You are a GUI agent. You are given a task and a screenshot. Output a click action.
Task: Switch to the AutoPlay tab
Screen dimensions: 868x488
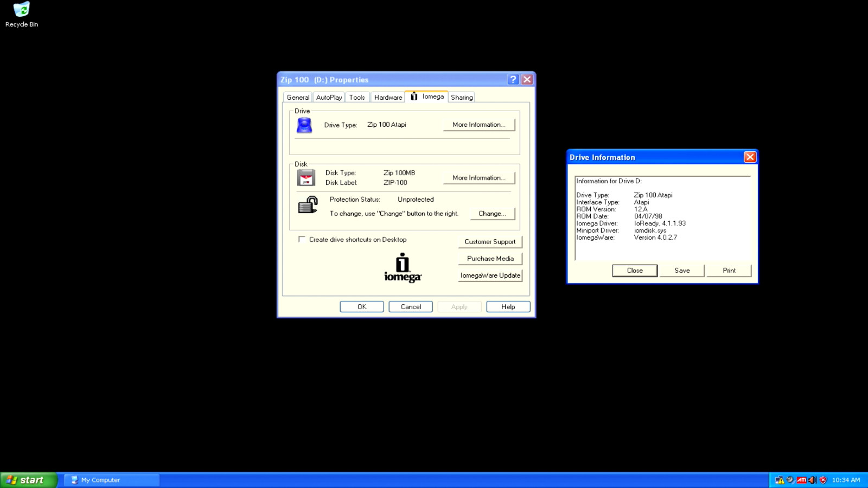coord(329,98)
